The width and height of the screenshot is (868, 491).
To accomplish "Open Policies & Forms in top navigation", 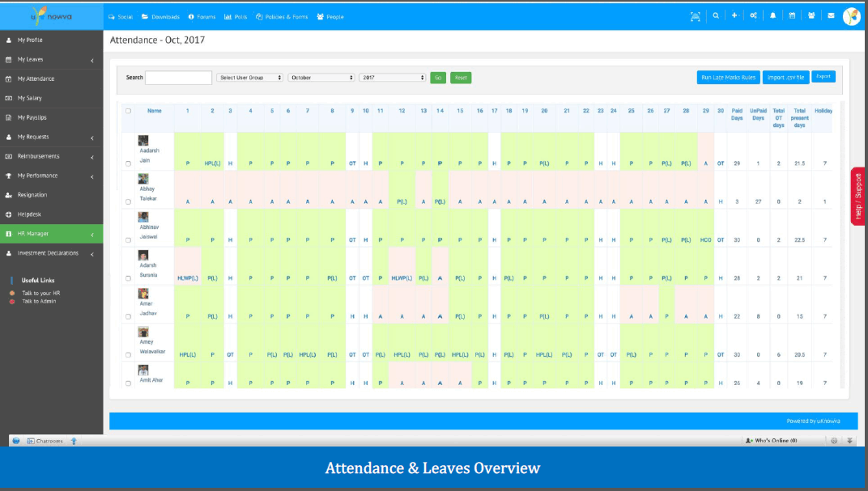I will pyautogui.click(x=282, y=17).
